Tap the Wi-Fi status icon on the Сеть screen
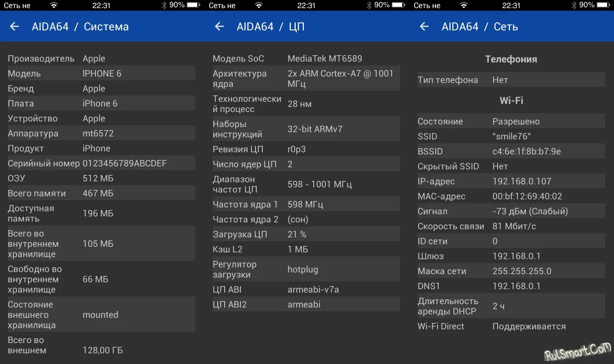This screenshot has height=364, width=614. point(463,5)
